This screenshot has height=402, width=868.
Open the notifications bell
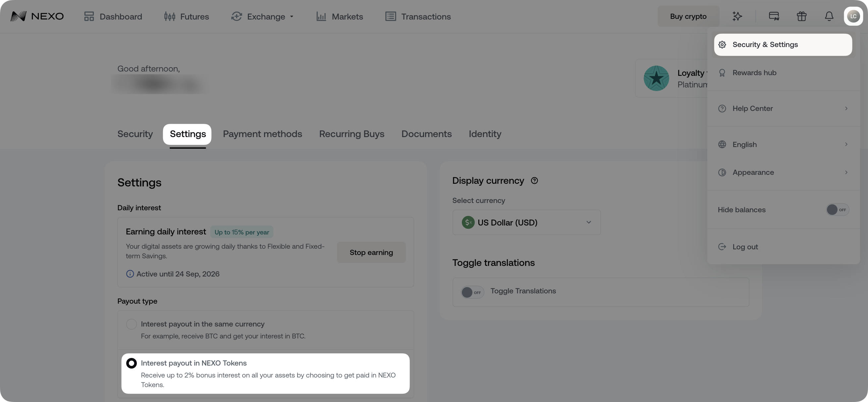click(829, 16)
